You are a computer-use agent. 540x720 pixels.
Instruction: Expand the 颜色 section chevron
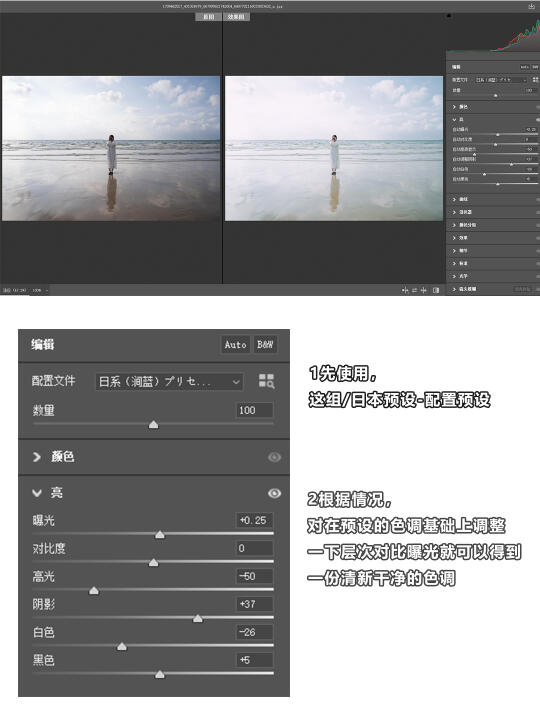37,457
